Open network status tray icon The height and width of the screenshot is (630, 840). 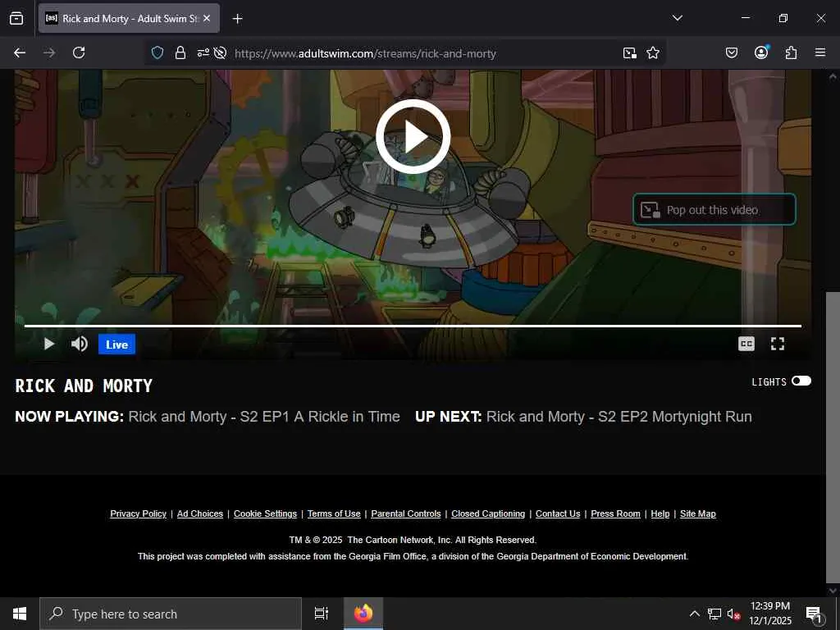tap(714, 614)
